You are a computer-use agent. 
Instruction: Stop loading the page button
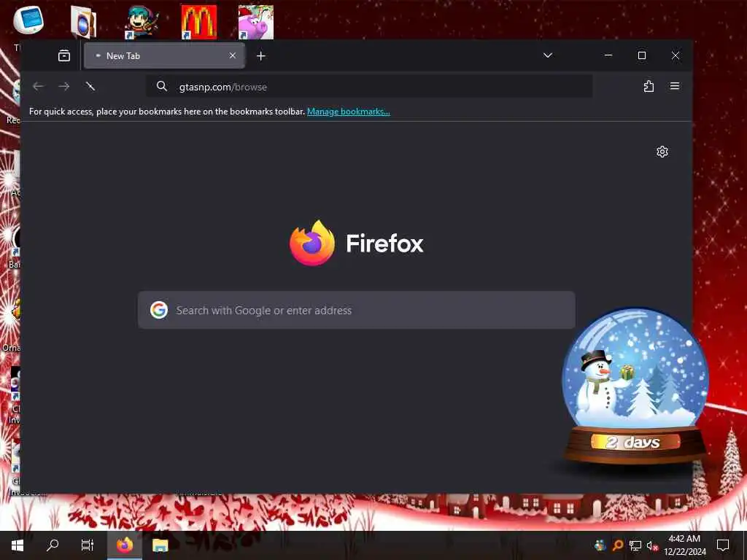point(90,86)
